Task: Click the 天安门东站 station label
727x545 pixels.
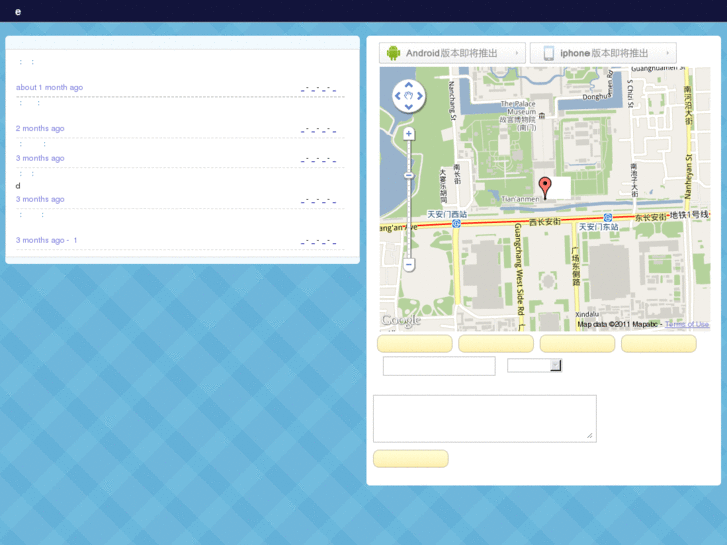Action: click(x=598, y=227)
